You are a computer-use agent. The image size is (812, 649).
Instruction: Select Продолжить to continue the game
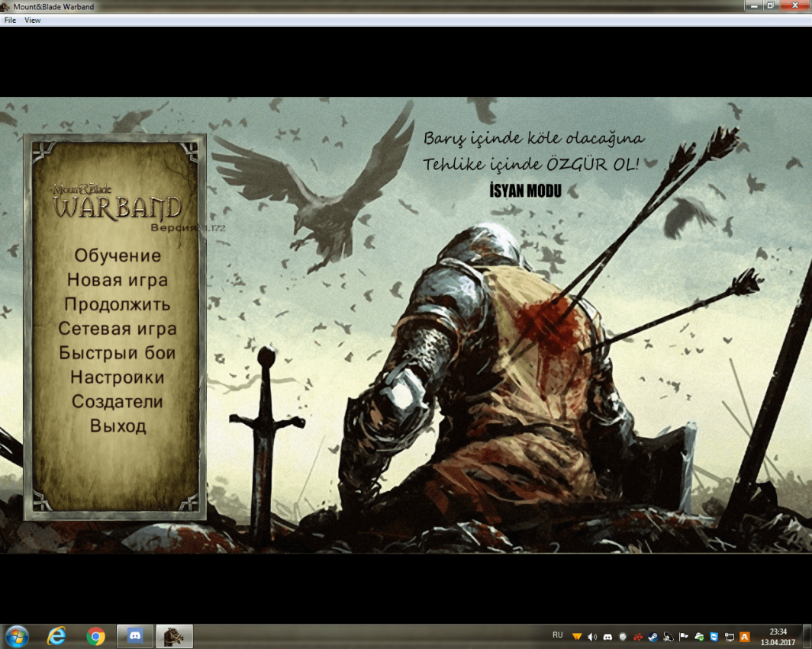point(118,304)
